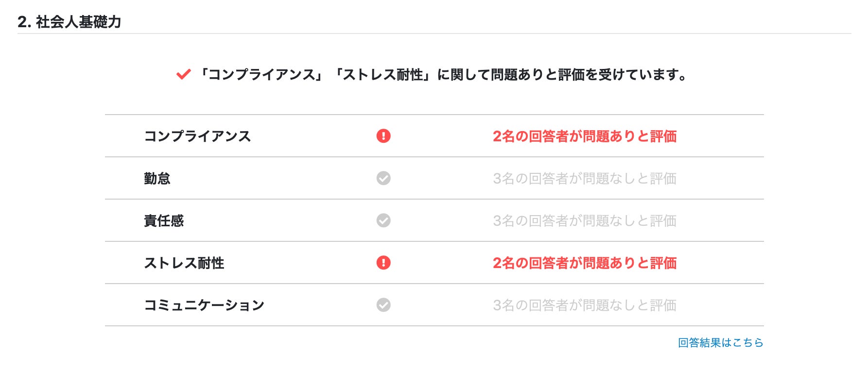The image size is (868, 371).
Task: Select the コミュニケーション row label
Action: tap(204, 305)
